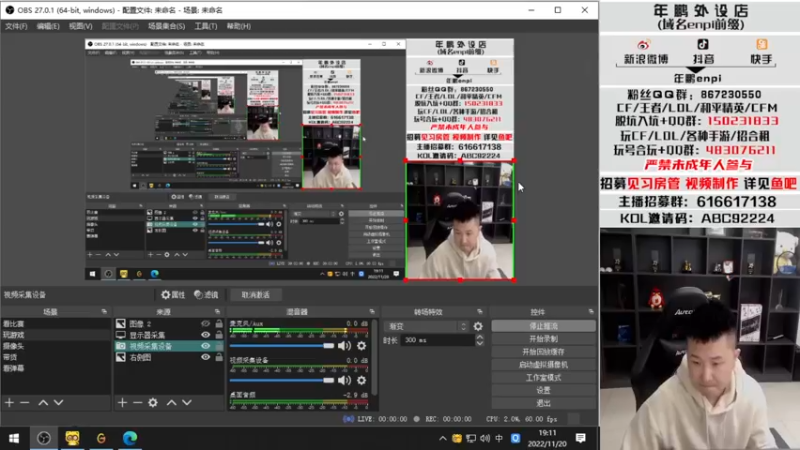Image resolution: width=800 pixels, height=450 pixels.
Task: Open the yellow owl app in taskbar
Action: coord(72,438)
